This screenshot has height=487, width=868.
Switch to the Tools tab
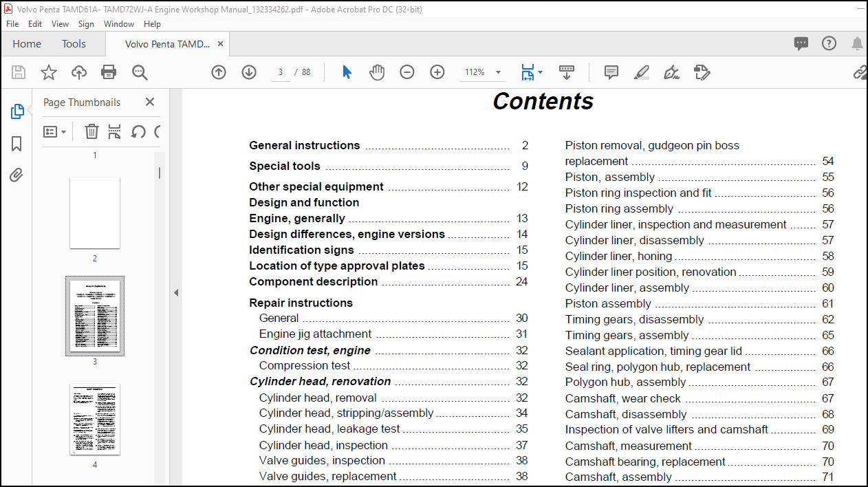74,43
